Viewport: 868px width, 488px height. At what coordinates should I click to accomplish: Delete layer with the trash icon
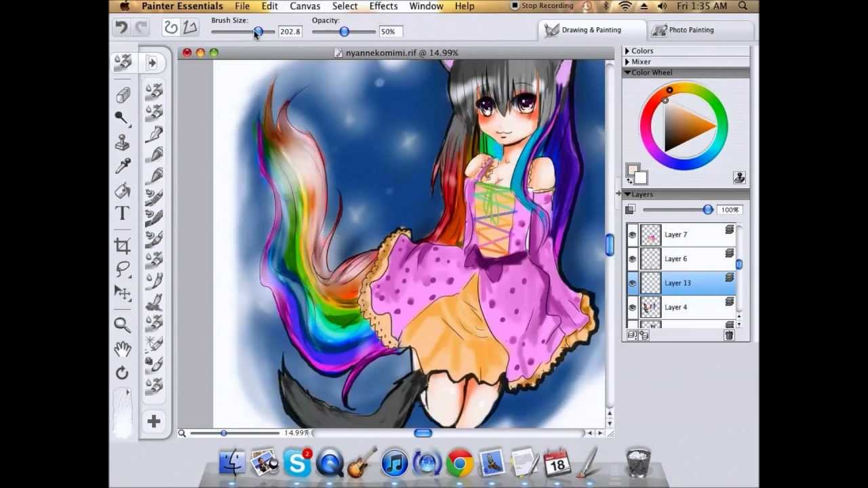pyautogui.click(x=729, y=335)
